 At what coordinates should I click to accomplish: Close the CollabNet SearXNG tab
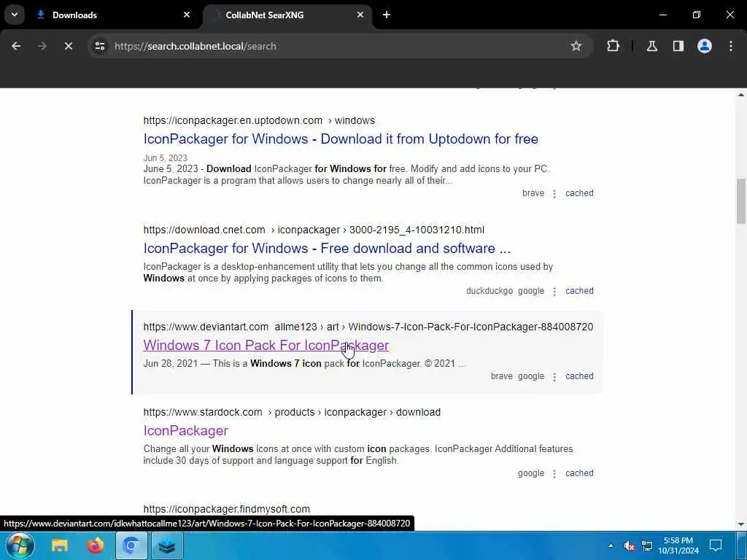pyautogui.click(x=360, y=15)
